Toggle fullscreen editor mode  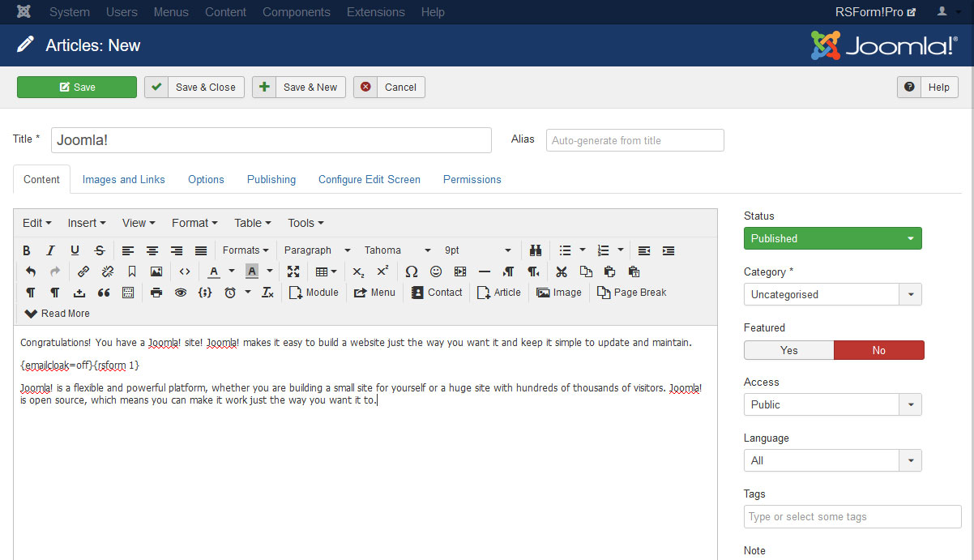pos(293,271)
